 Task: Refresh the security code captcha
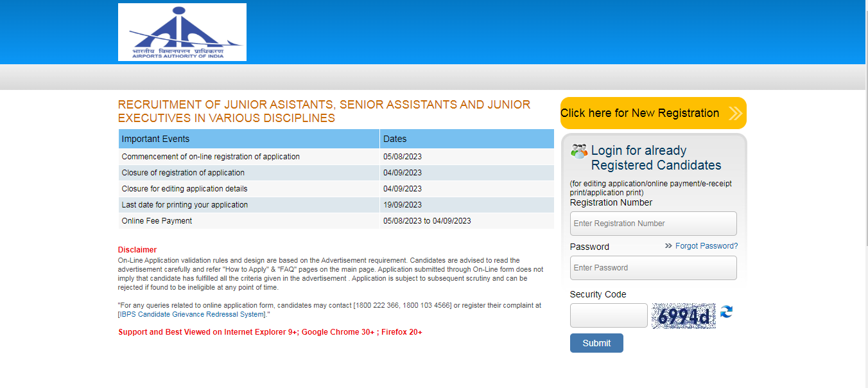(x=726, y=312)
